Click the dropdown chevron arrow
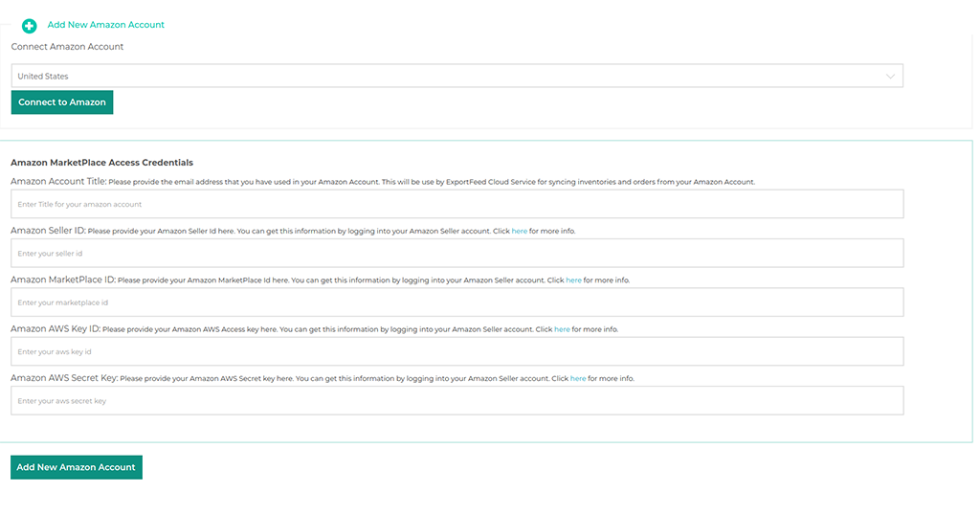980x515 pixels. pos(890,77)
